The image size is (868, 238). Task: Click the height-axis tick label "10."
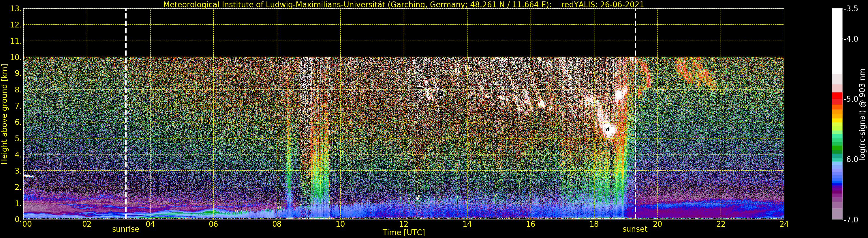16,58
